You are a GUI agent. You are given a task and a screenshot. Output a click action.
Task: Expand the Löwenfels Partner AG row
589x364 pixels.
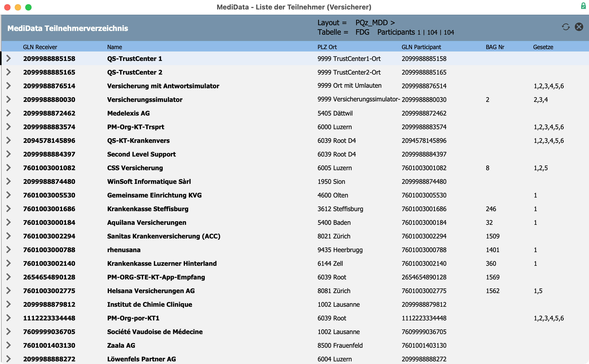(x=8, y=359)
